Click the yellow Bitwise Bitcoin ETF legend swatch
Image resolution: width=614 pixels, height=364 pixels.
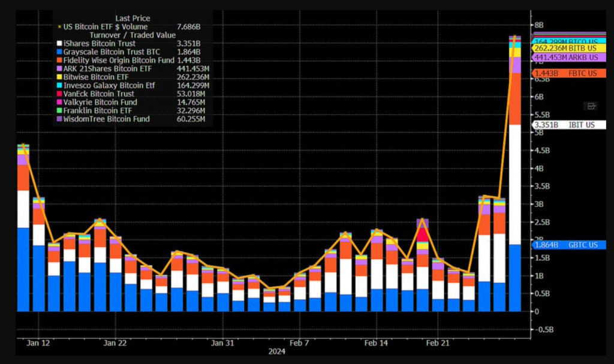[x=59, y=77]
